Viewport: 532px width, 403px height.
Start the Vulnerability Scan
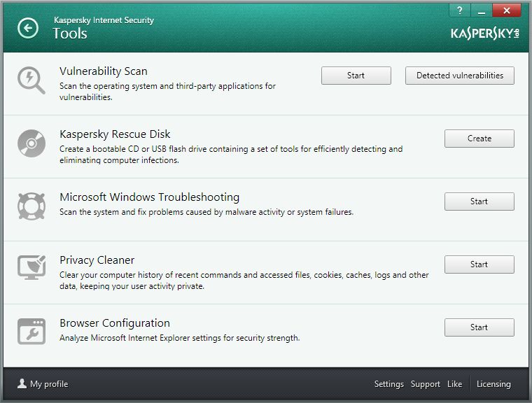coord(356,76)
